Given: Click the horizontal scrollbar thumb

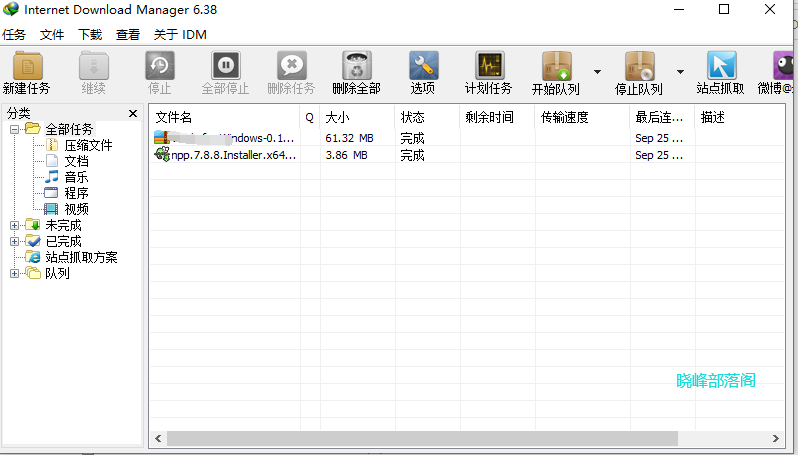Looking at the screenshot, I should point(422,438).
